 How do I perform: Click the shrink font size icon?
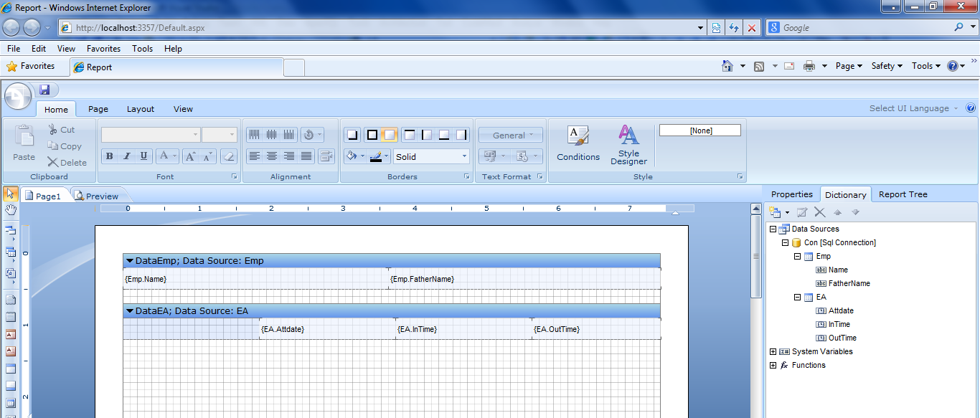(x=207, y=156)
